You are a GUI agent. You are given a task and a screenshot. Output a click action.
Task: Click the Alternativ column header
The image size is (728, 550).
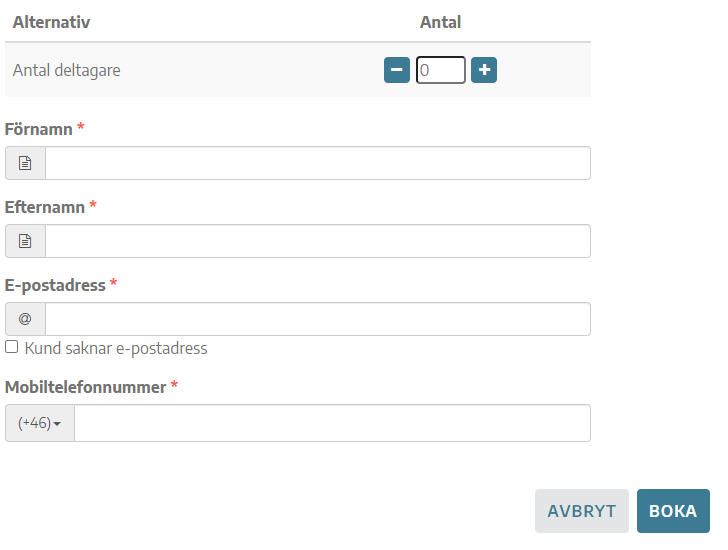pos(51,22)
